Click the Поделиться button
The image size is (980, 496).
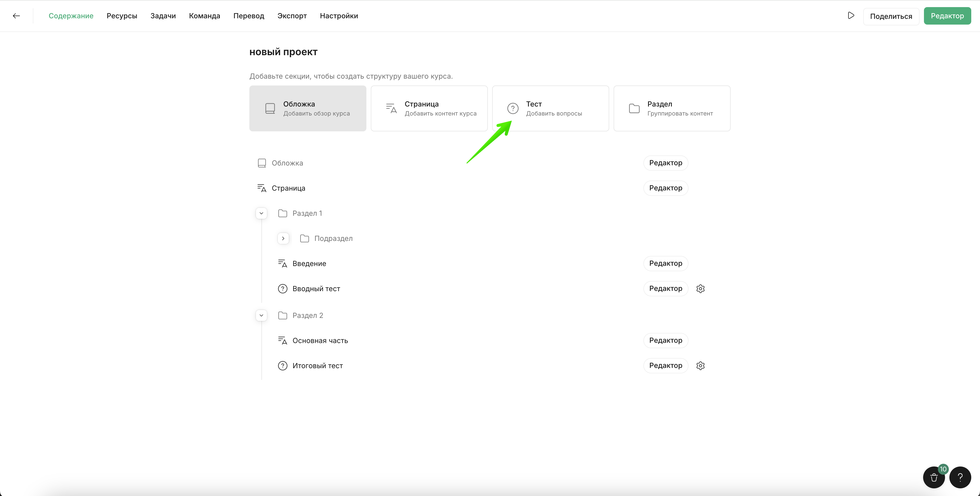click(891, 16)
